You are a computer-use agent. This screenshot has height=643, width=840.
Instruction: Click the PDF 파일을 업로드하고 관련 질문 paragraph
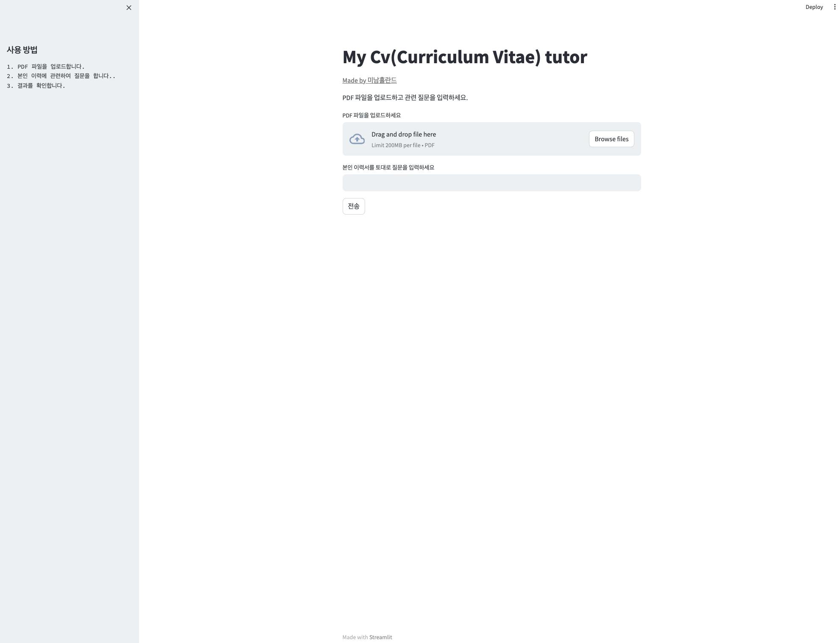pyautogui.click(x=405, y=98)
